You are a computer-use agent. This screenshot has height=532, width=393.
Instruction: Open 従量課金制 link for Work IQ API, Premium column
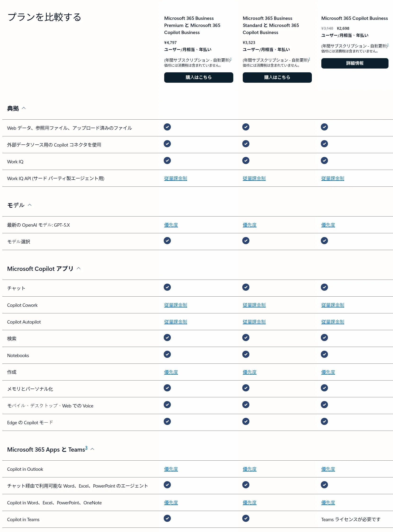[x=176, y=178]
